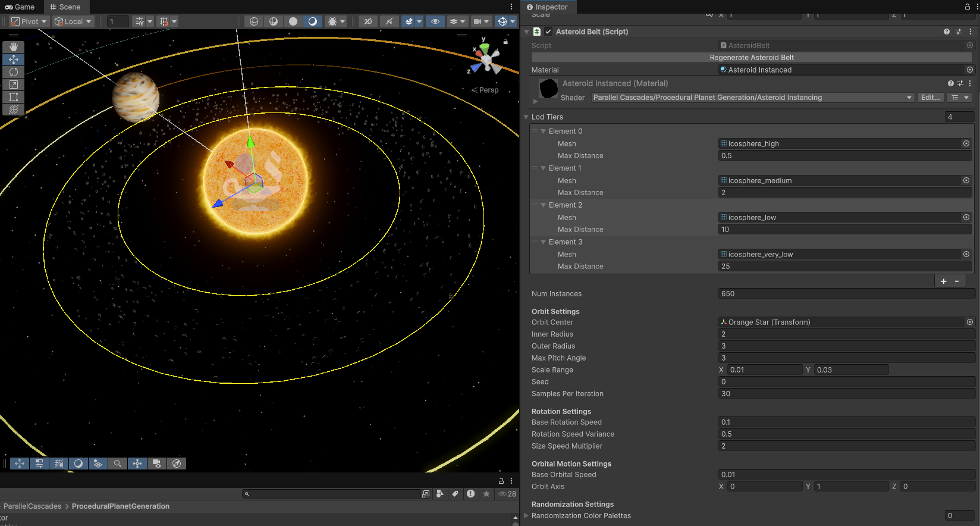The image size is (980, 526).
Task: Click the grid snapping icon
Action: tap(140, 21)
